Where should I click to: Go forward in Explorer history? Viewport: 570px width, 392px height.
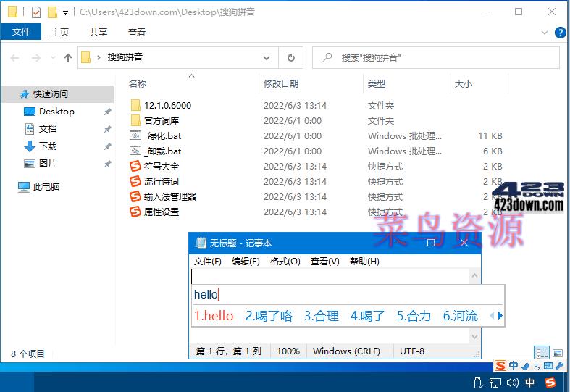coord(36,58)
